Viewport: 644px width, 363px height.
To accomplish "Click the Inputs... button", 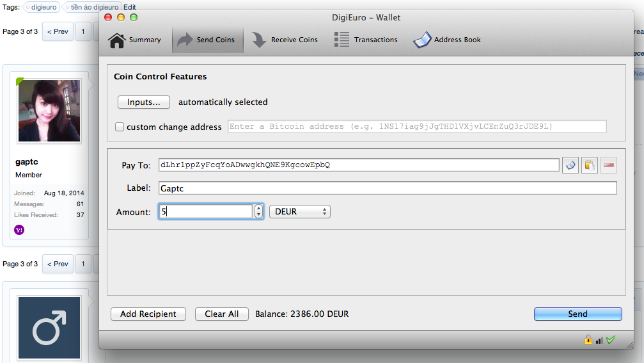I will click(x=144, y=102).
